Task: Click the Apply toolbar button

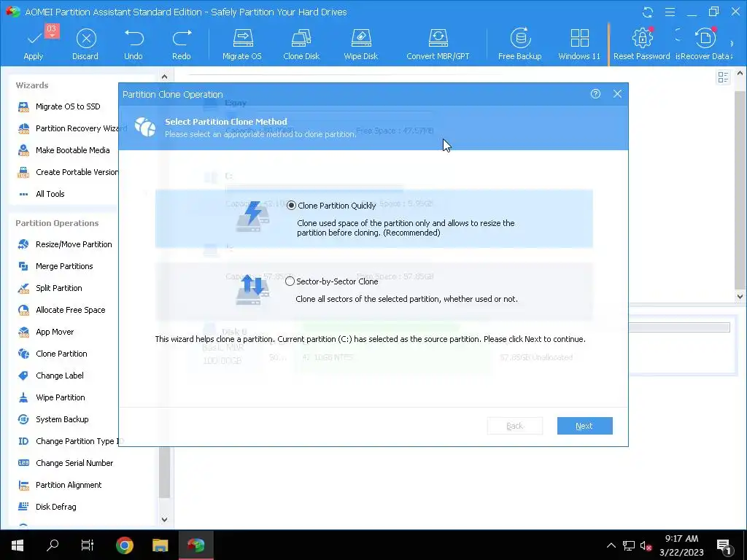Action: 34,44
